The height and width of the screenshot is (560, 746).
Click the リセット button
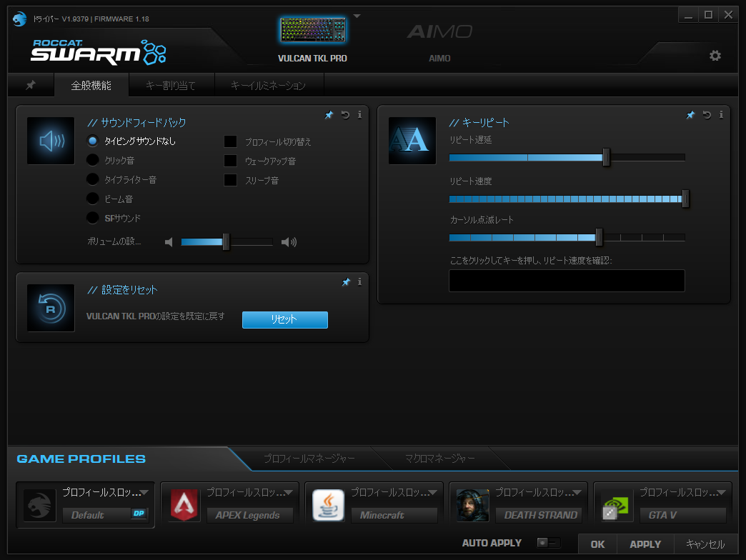285,319
